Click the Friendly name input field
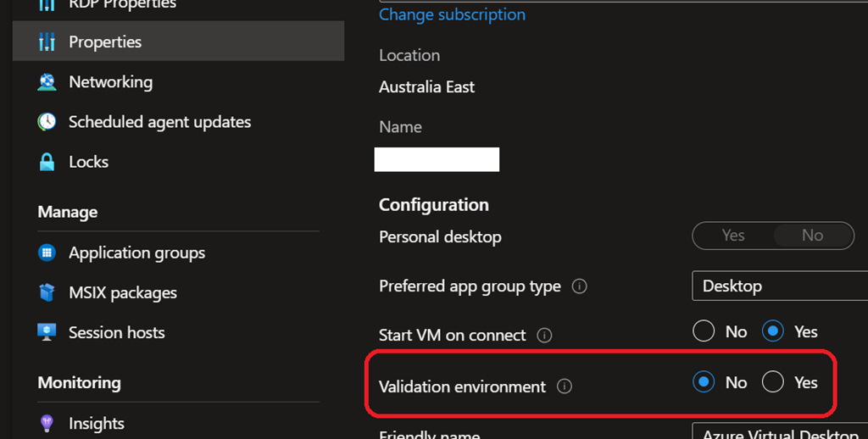This screenshot has width=868, height=439. (x=780, y=432)
